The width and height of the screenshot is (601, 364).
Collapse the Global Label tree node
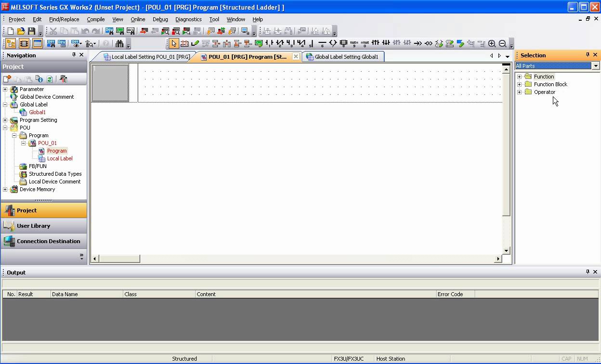[5, 104]
